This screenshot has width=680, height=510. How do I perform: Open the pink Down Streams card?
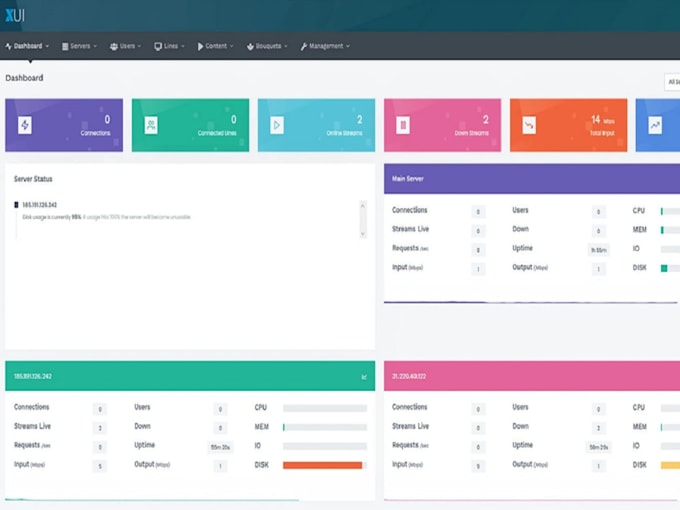[x=442, y=125]
